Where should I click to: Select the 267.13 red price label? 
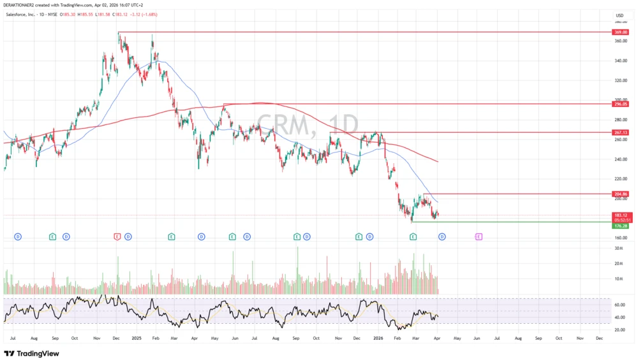[621, 133]
